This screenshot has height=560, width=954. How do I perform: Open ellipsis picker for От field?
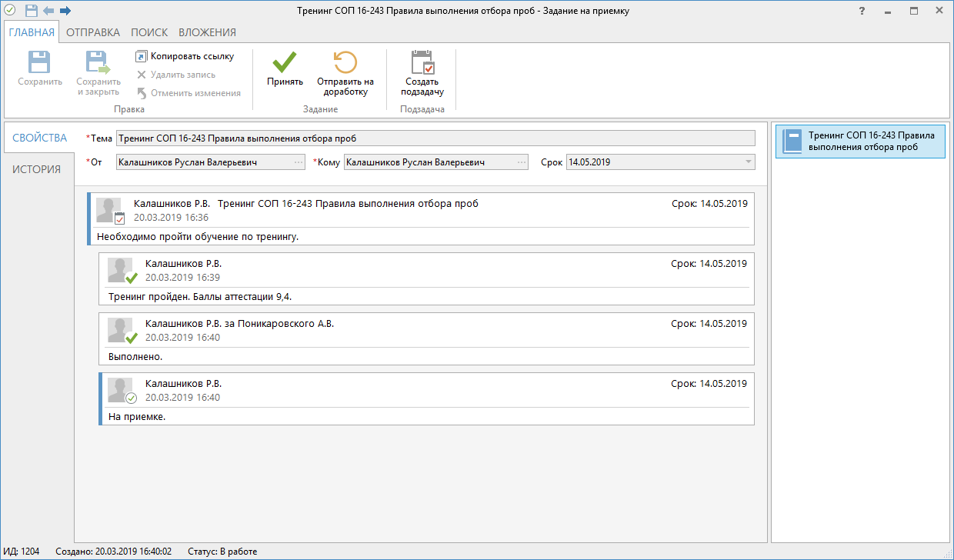point(299,162)
